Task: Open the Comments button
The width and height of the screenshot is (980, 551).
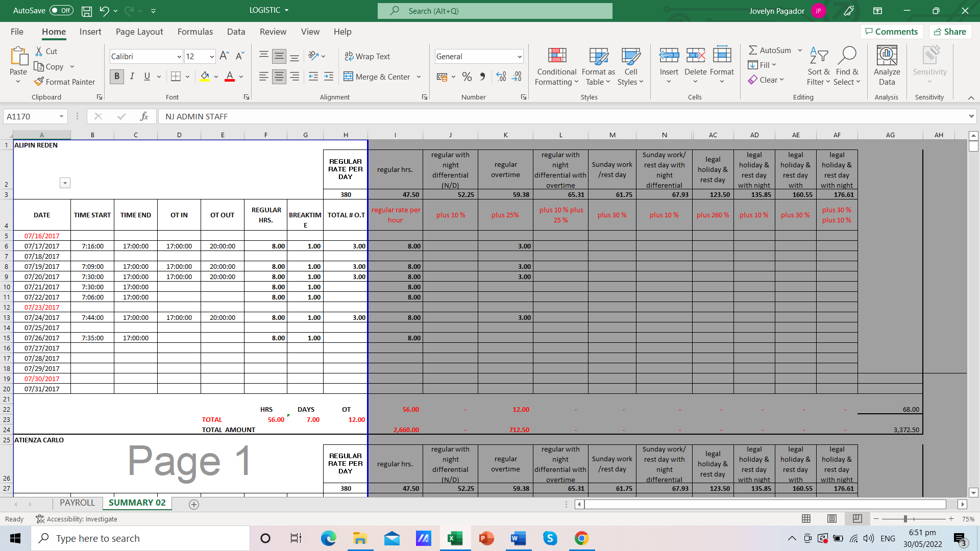Action: coord(891,32)
